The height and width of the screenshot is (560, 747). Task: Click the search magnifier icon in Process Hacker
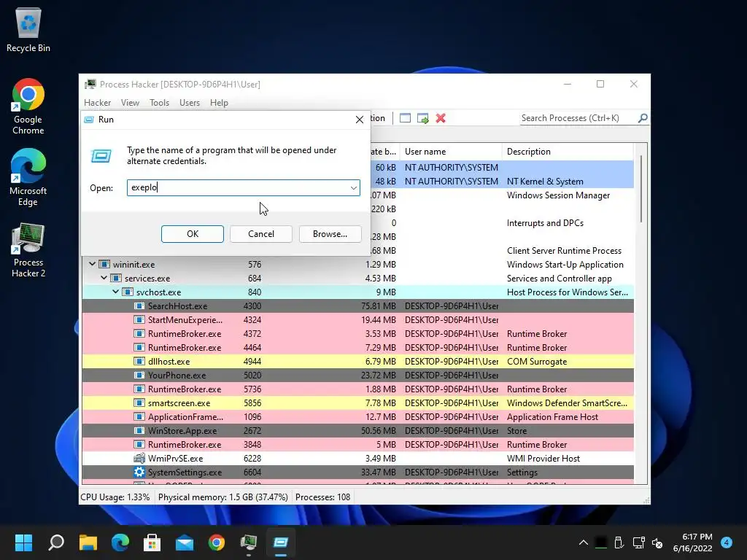pyautogui.click(x=642, y=118)
